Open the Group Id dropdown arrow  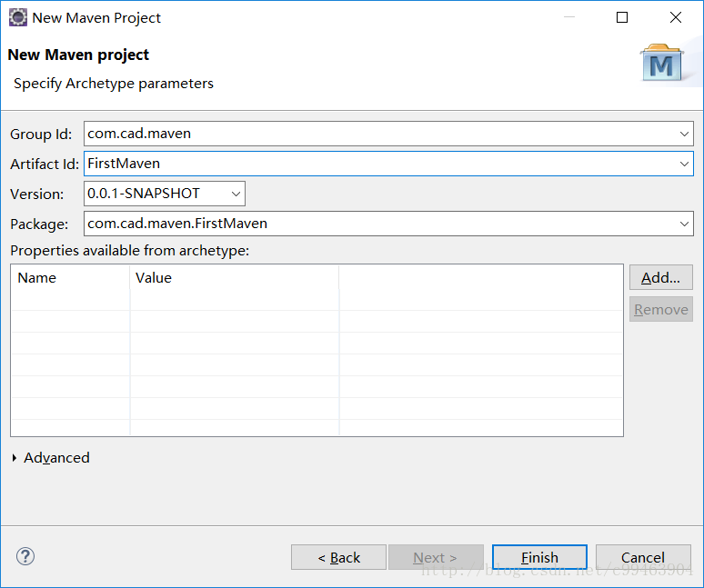[684, 134]
